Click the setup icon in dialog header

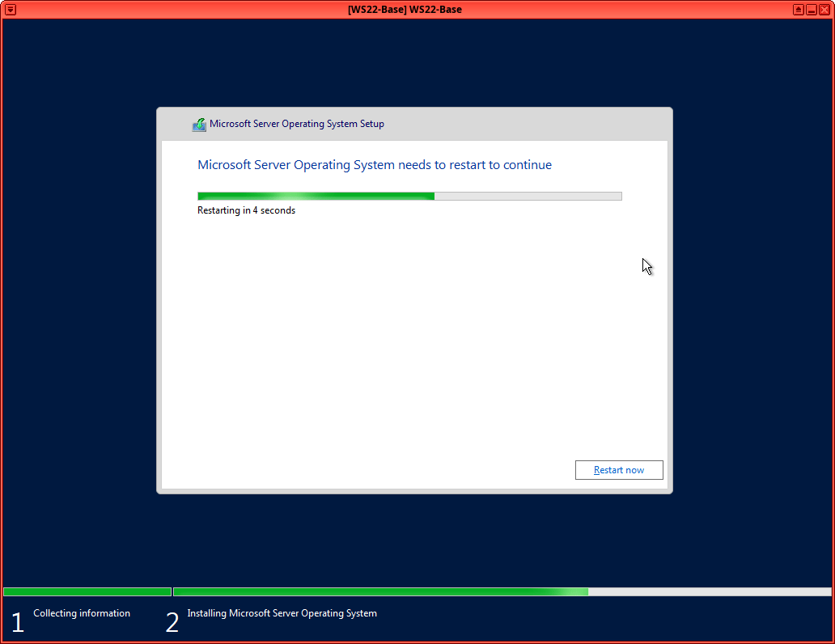click(x=199, y=124)
